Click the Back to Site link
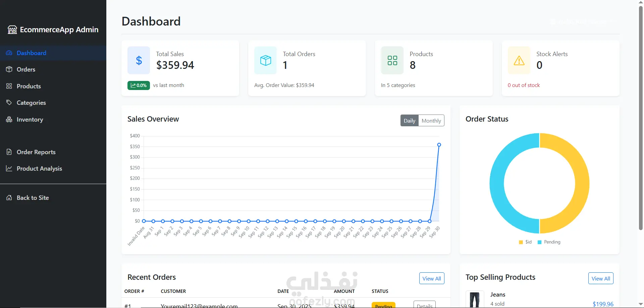644x308 pixels. [53, 197]
